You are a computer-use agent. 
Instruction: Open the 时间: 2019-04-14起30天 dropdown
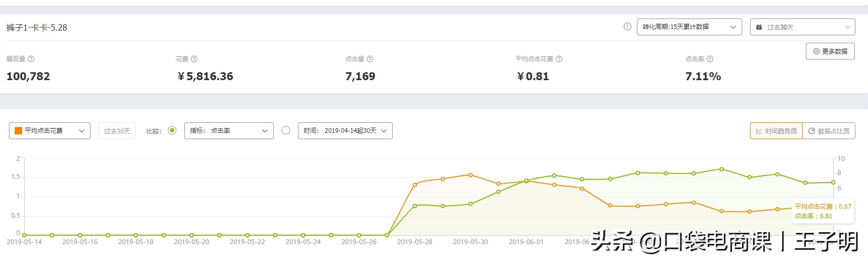coord(345,131)
